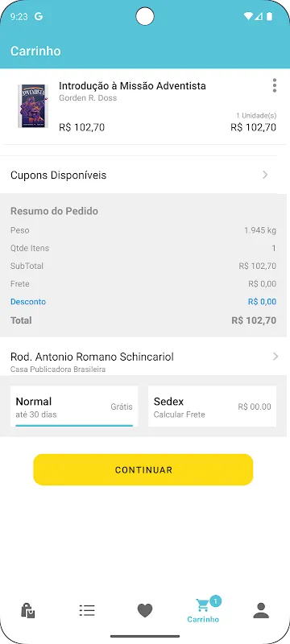Tap the blue Desconto row
Screen dimensions: 290x644
point(143,302)
